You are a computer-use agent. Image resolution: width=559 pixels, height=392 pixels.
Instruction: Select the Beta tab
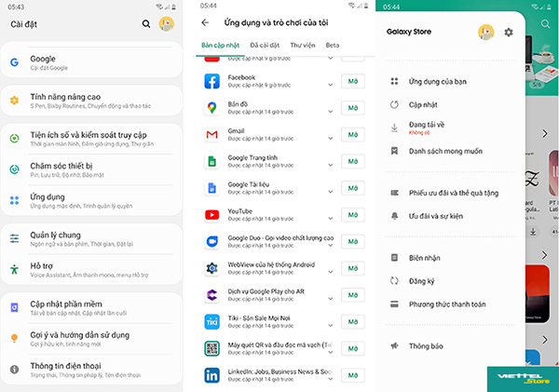[333, 45]
